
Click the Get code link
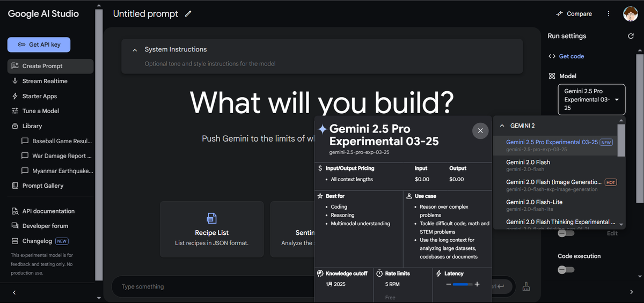pos(571,56)
